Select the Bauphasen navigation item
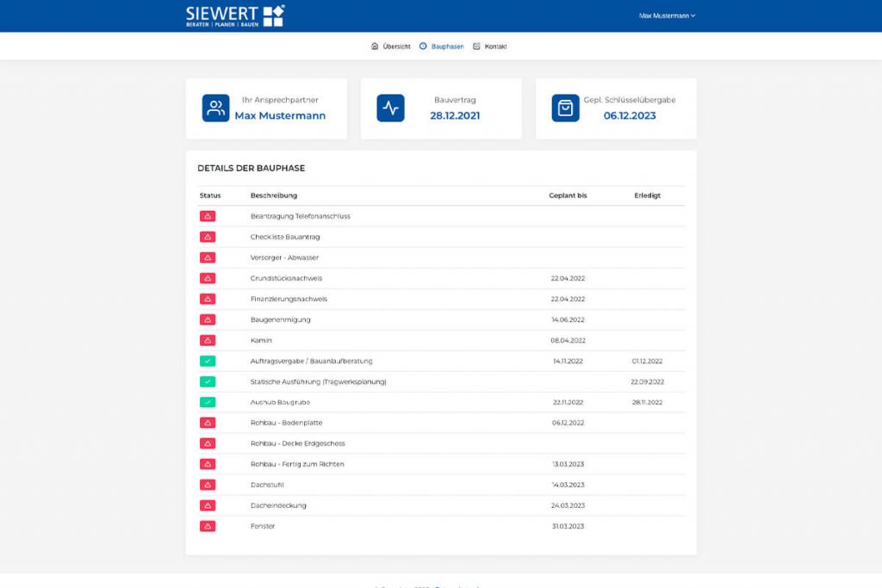This screenshot has height=588, width=882. point(442,46)
